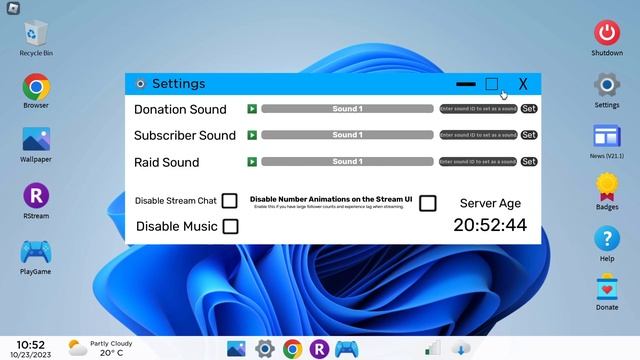640x360 pixels.
Task: Click the Donation Sound label
Action: [180, 109]
